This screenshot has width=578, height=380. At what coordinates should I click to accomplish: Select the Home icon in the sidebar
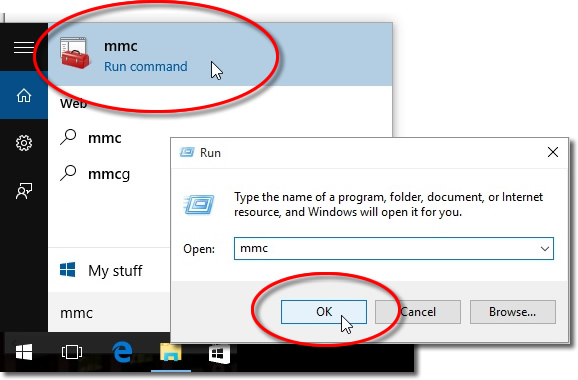(24, 95)
